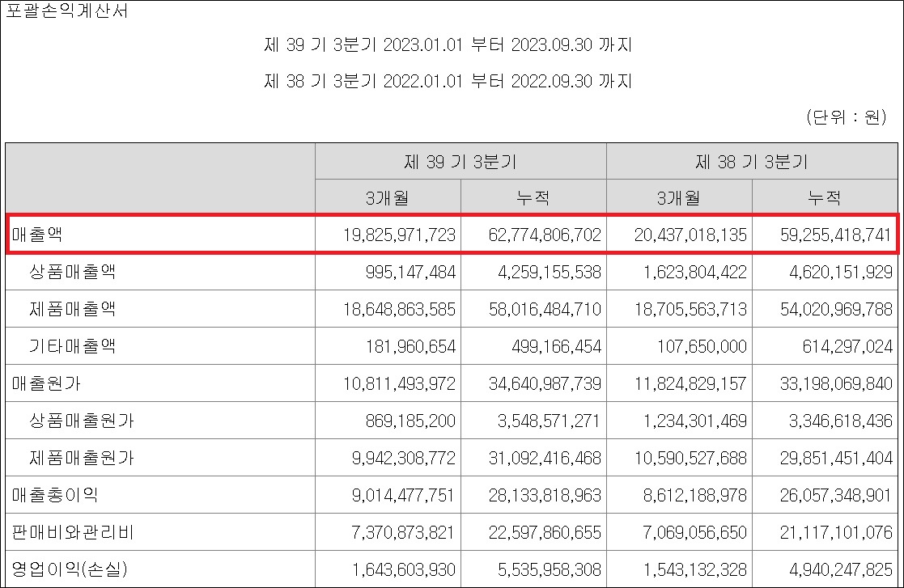Screen dimensions: 904x588
Task: Click the (단위 : 원) unit label
Action: coord(846,117)
